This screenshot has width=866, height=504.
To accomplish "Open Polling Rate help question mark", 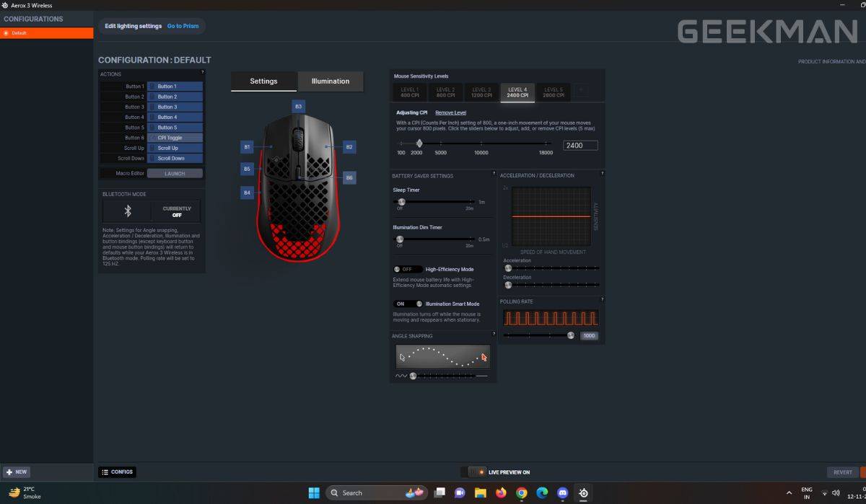I will (x=602, y=300).
